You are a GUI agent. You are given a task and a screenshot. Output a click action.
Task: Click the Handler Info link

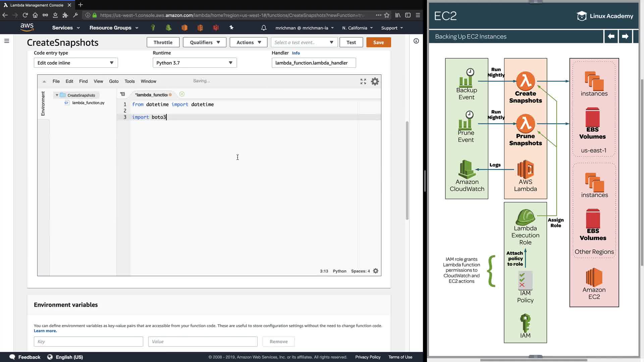296,53
